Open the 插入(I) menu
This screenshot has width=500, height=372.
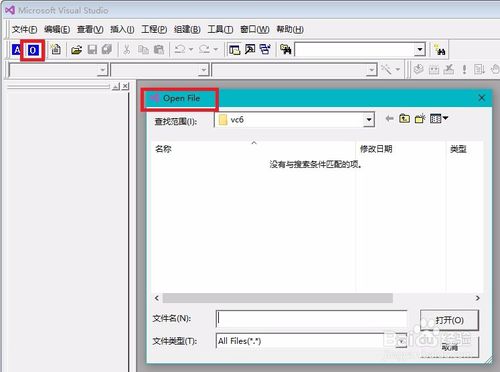(x=122, y=30)
